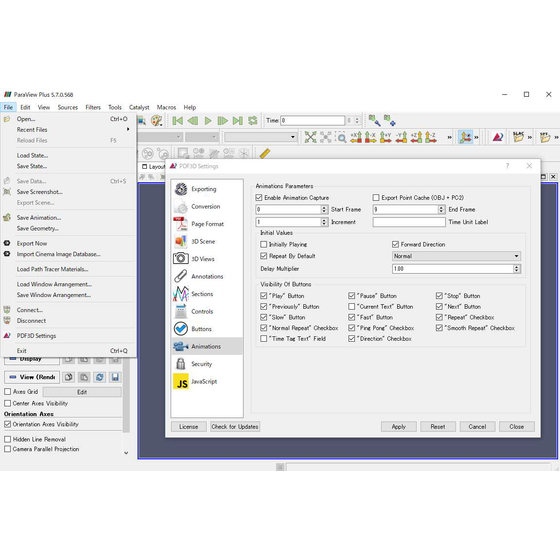The width and height of the screenshot is (560, 560).
Task: Set view direction to -X icon
Action: click(371, 137)
